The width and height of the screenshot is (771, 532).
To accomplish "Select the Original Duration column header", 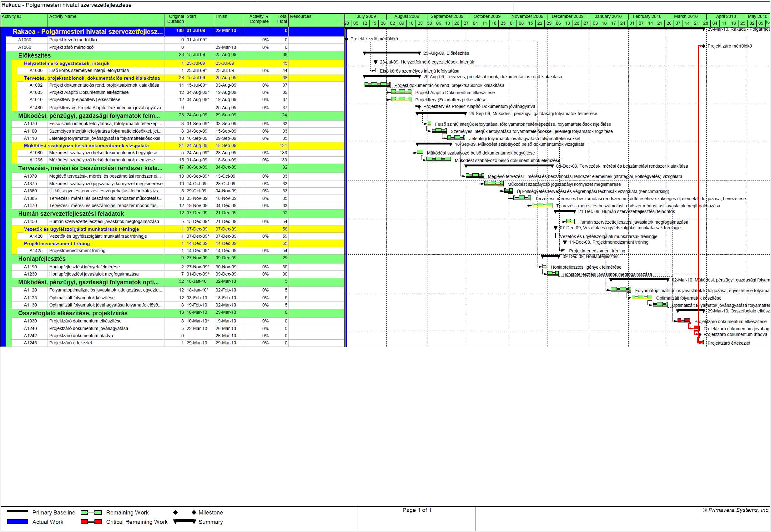I will point(175,20).
